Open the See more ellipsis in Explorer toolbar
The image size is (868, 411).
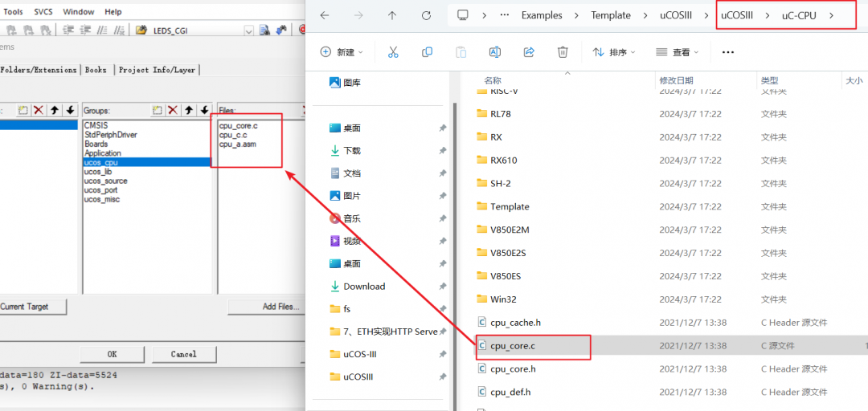click(728, 52)
